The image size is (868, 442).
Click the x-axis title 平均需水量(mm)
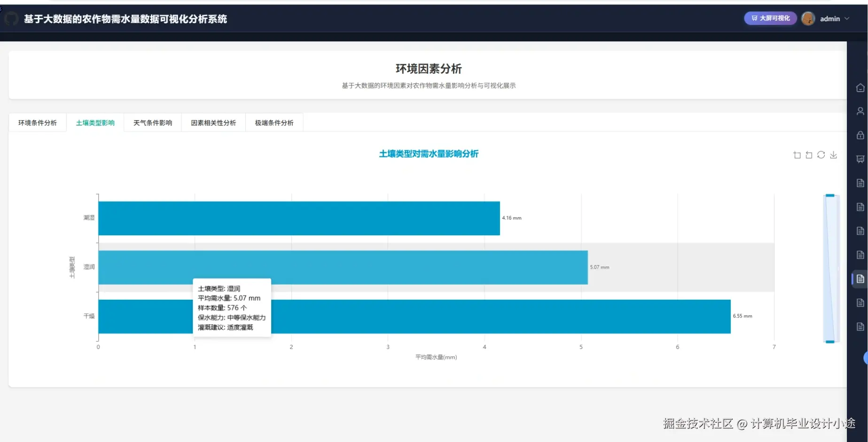[436, 357]
